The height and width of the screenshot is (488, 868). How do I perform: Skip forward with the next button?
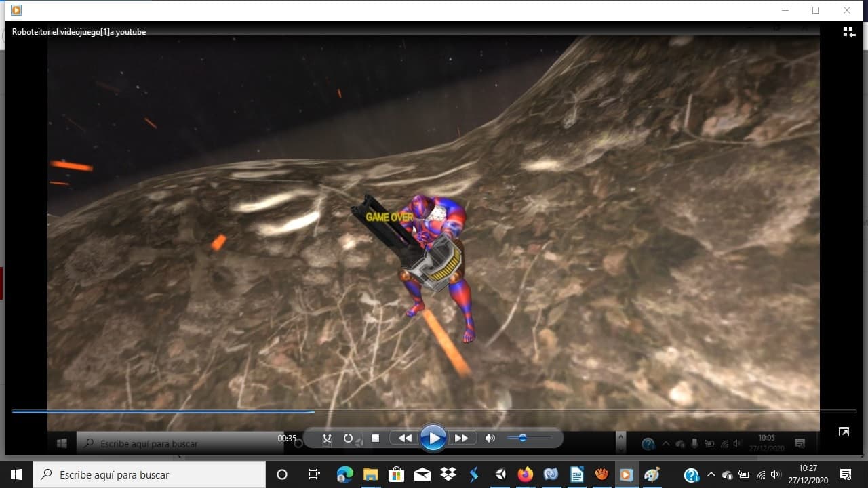(461, 438)
